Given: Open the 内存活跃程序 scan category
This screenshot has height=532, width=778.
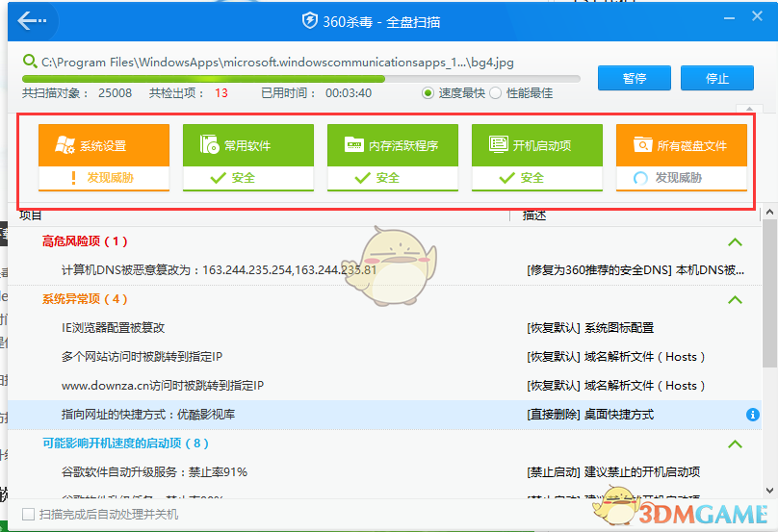Looking at the screenshot, I should tap(393, 157).
